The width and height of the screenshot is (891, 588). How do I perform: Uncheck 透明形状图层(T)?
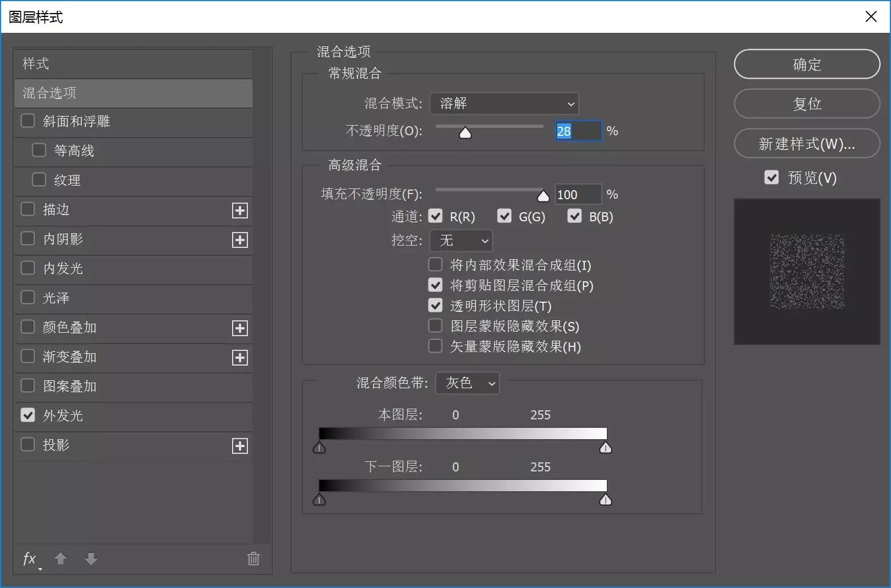pyautogui.click(x=435, y=305)
